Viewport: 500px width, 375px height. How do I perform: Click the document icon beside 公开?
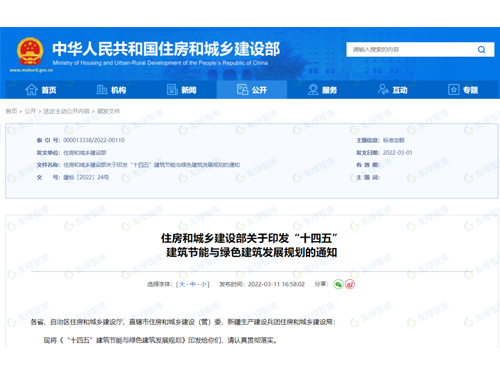[242, 90]
